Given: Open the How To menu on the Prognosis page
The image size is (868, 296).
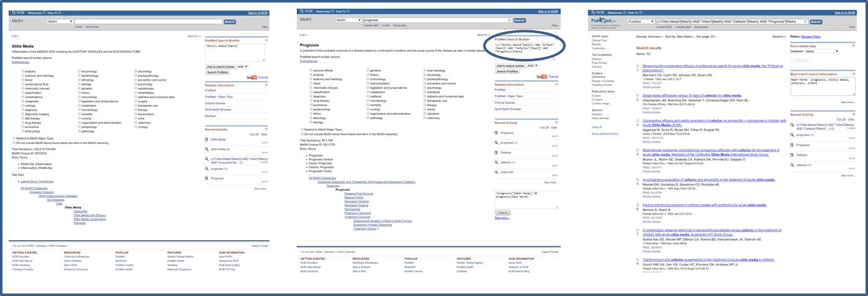Looking at the screenshot, I should pyautogui.click(x=341, y=11).
